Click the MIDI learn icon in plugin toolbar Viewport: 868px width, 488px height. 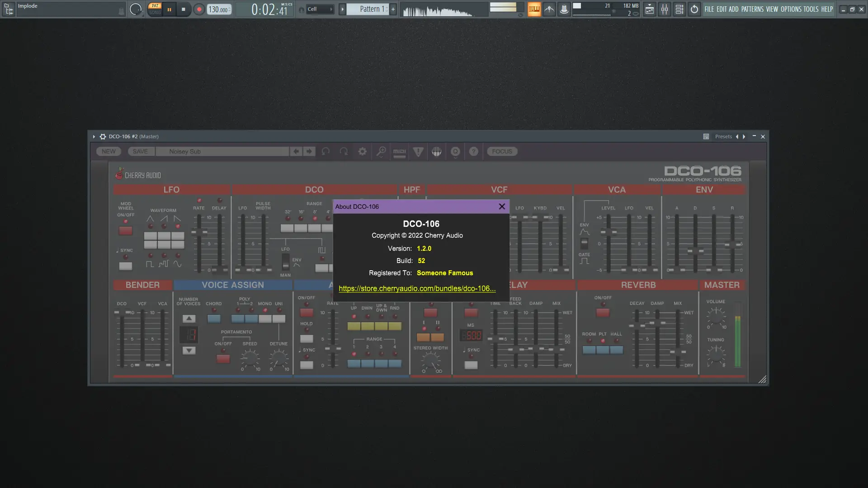click(x=400, y=152)
